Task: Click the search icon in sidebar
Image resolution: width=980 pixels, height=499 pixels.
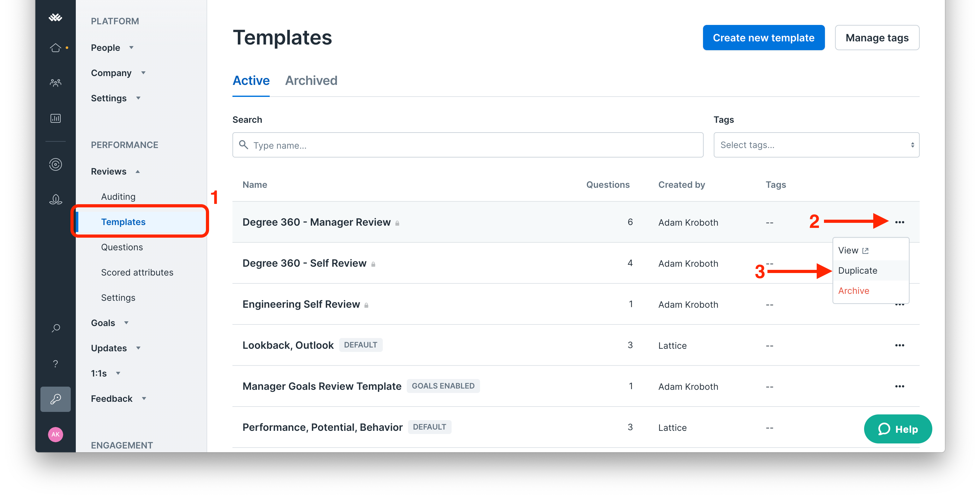Action: tap(55, 327)
